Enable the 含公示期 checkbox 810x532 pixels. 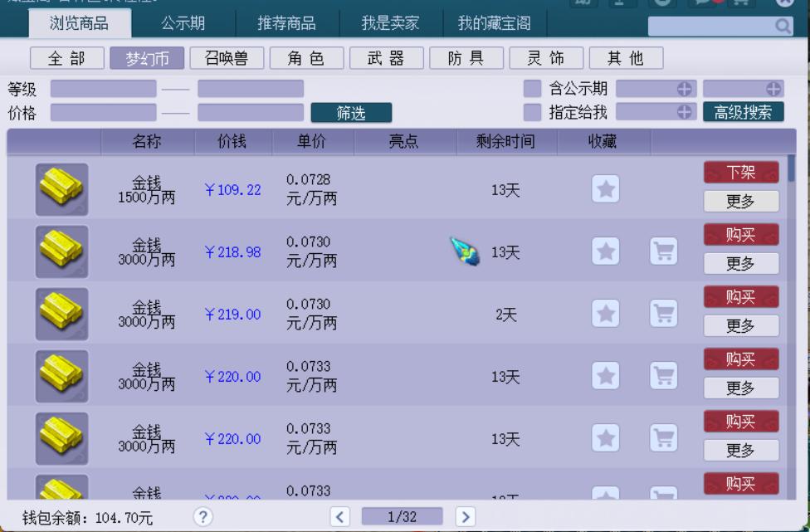532,89
